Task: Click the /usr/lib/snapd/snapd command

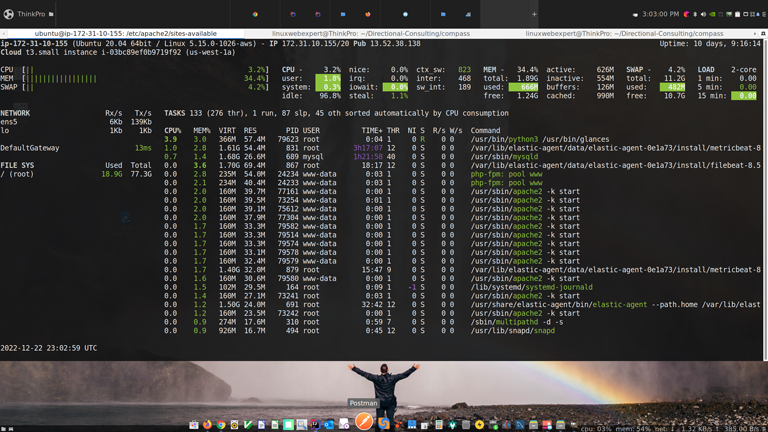Action: point(513,331)
